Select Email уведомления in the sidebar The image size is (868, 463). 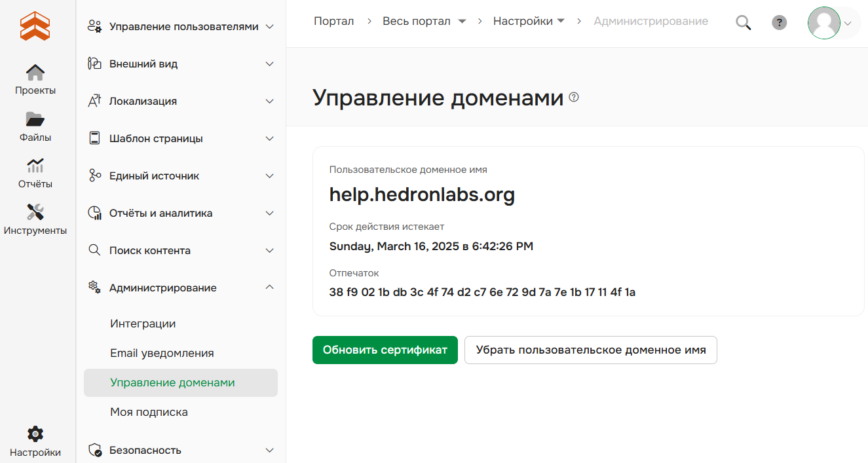click(x=161, y=352)
